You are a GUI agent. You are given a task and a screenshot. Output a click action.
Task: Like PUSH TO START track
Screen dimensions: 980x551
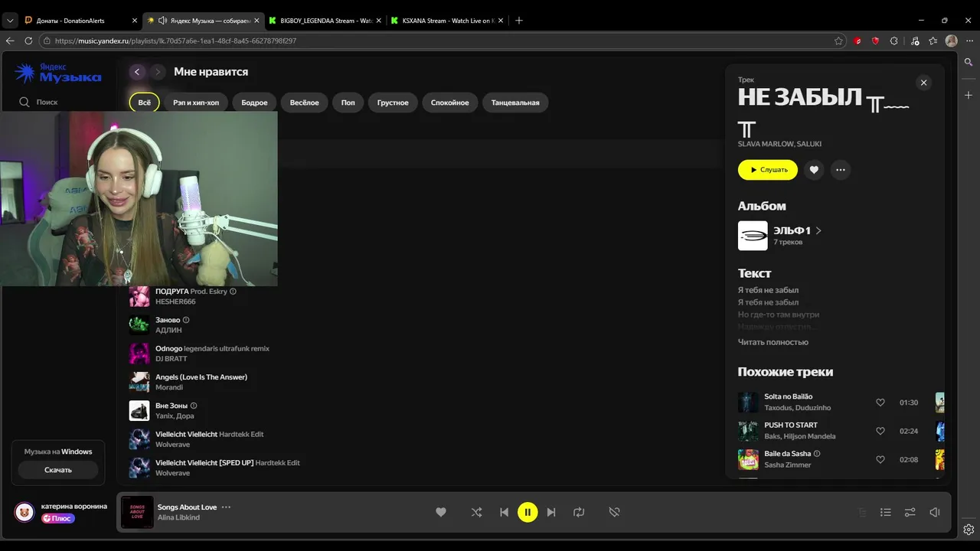[x=880, y=431]
